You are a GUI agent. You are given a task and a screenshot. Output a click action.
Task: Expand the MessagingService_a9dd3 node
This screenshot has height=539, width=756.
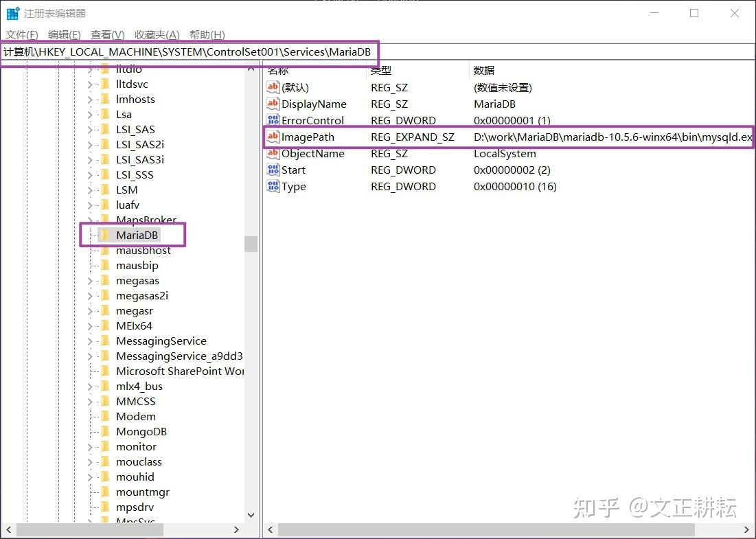tap(90, 356)
